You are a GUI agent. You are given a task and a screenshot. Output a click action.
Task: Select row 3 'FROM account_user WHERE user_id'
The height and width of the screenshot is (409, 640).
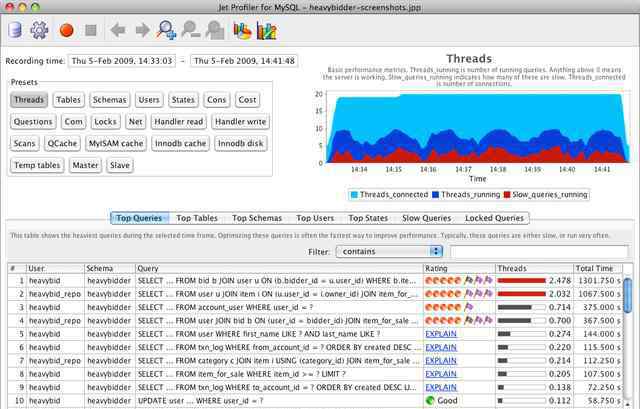click(315, 307)
